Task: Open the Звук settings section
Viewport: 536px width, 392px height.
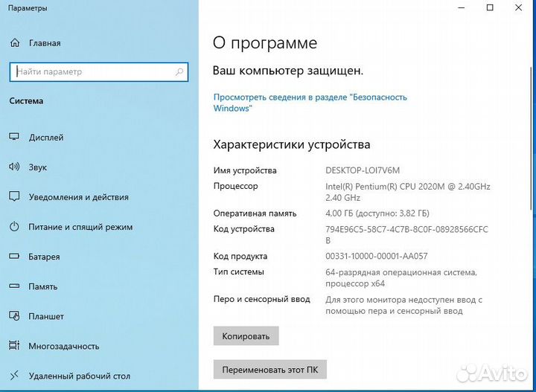Action: pos(38,167)
